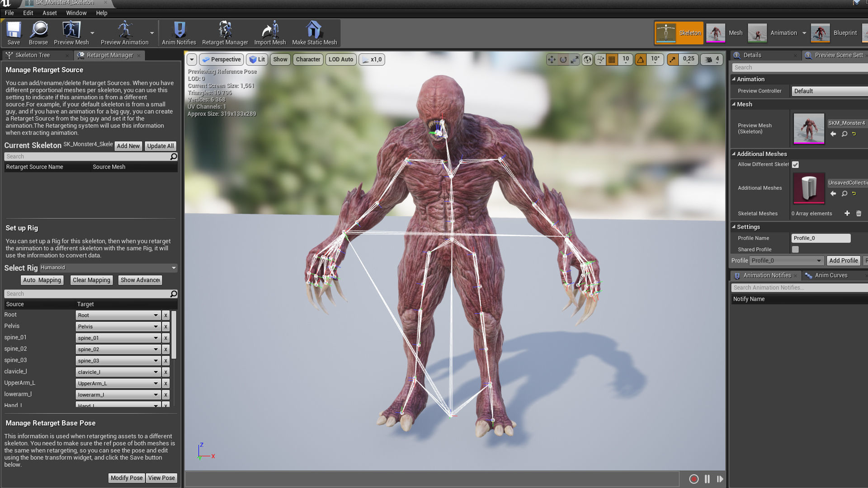Click the Profile Name input field

pos(821,238)
